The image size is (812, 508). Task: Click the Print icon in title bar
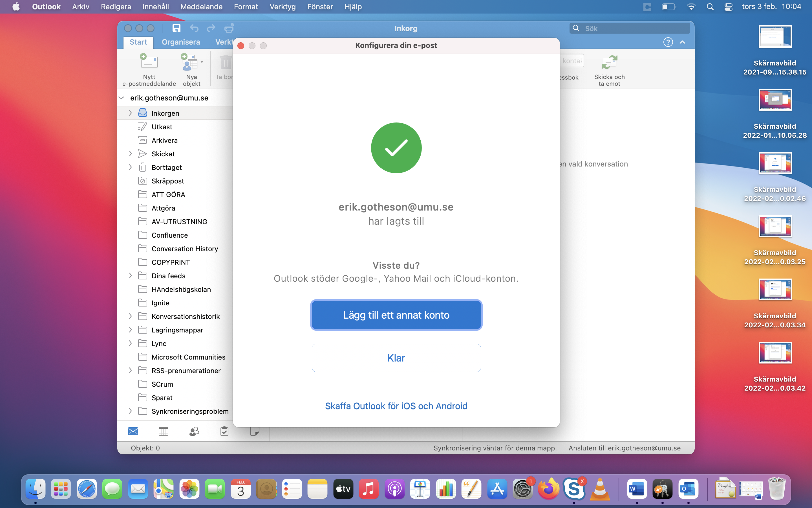pyautogui.click(x=229, y=28)
